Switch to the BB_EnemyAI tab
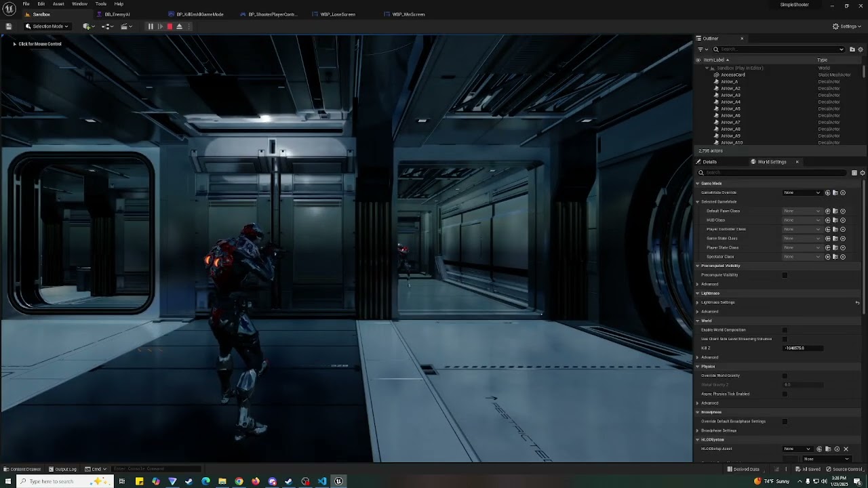 [x=117, y=14]
